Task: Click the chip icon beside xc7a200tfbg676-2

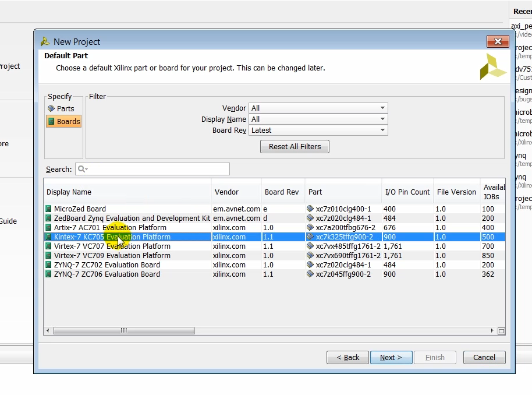Action: [310, 228]
